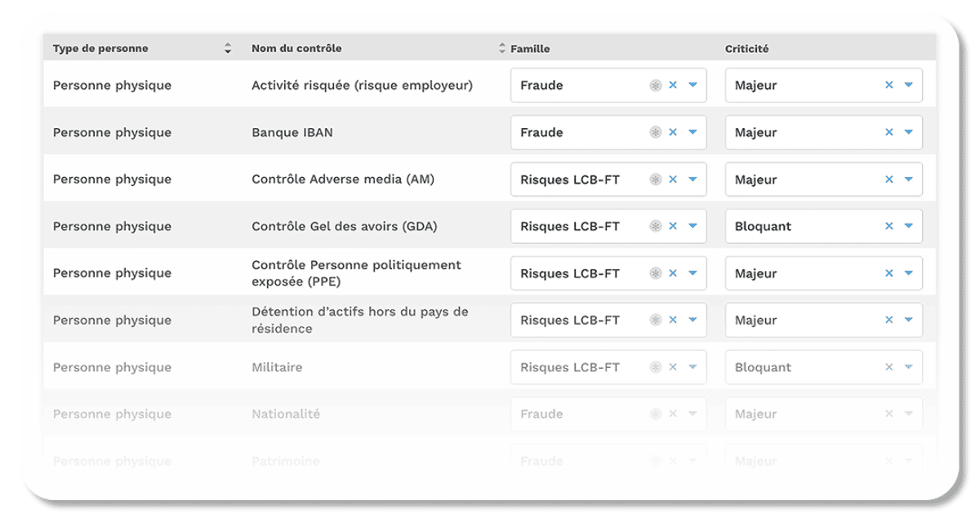Click snowflake icon in Banque IBAN row
Viewport: 980px width, 514px height.
[655, 132]
